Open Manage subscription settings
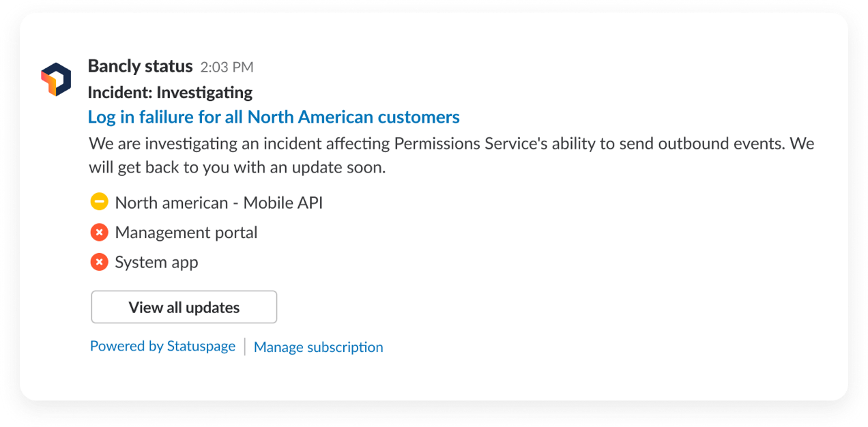868x427 pixels. click(x=318, y=347)
